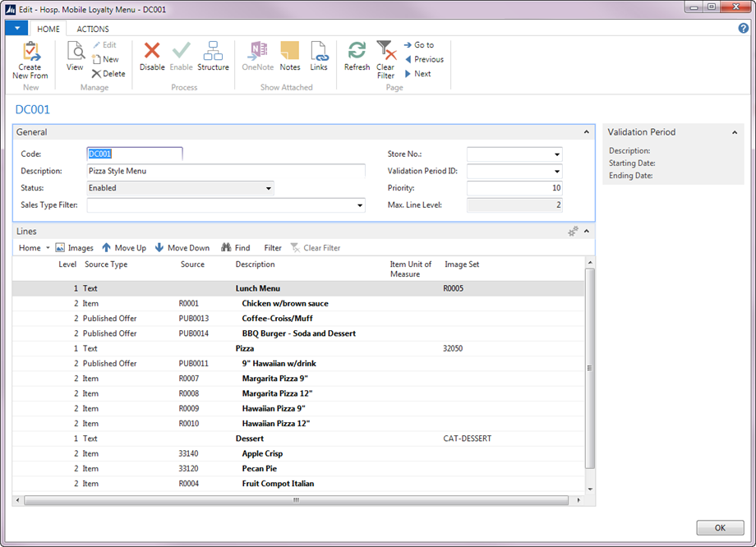Image resolution: width=756 pixels, height=547 pixels.
Task: Collapse the General section
Action: click(586, 132)
